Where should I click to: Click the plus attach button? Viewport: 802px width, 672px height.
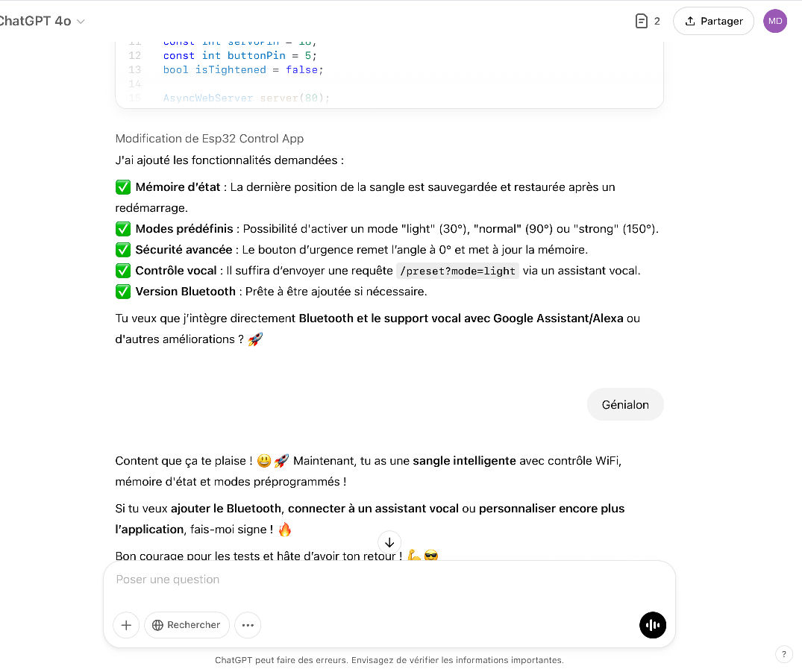126,625
